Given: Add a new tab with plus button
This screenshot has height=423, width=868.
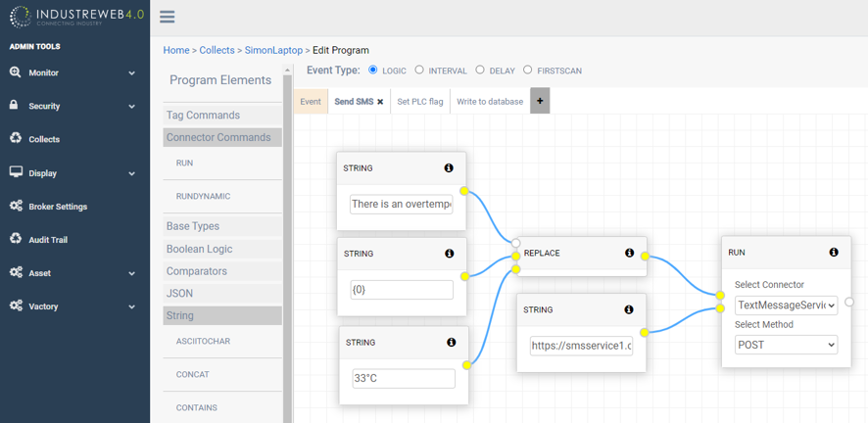Looking at the screenshot, I should click(540, 101).
